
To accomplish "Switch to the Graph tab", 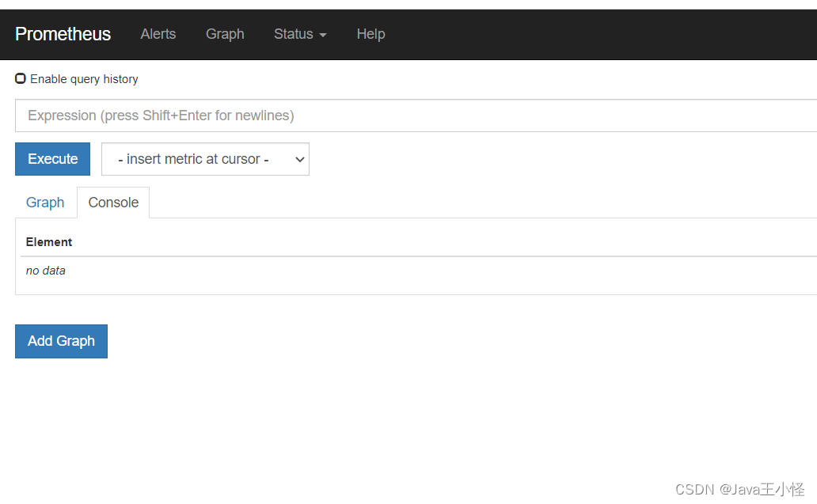I will [x=45, y=203].
